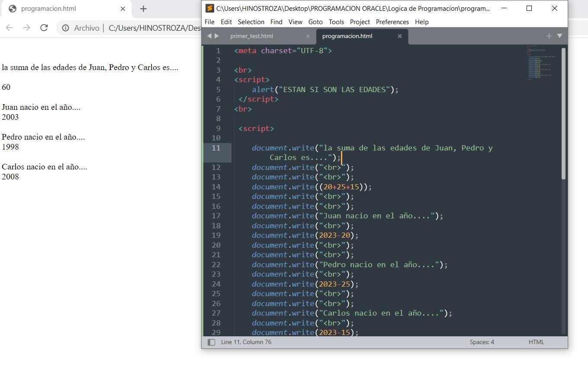Click the Chrome address bar file path
Viewport: 588px width, 383px height.
(154, 28)
